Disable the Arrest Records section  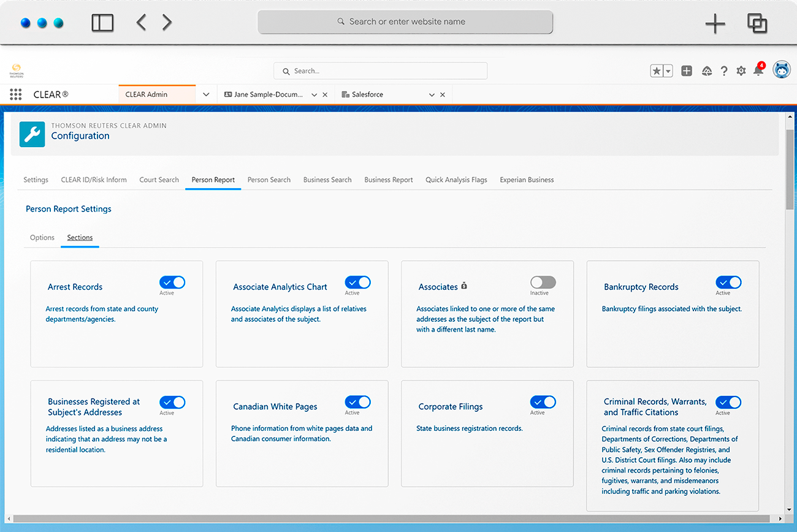pyautogui.click(x=172, y=282)
